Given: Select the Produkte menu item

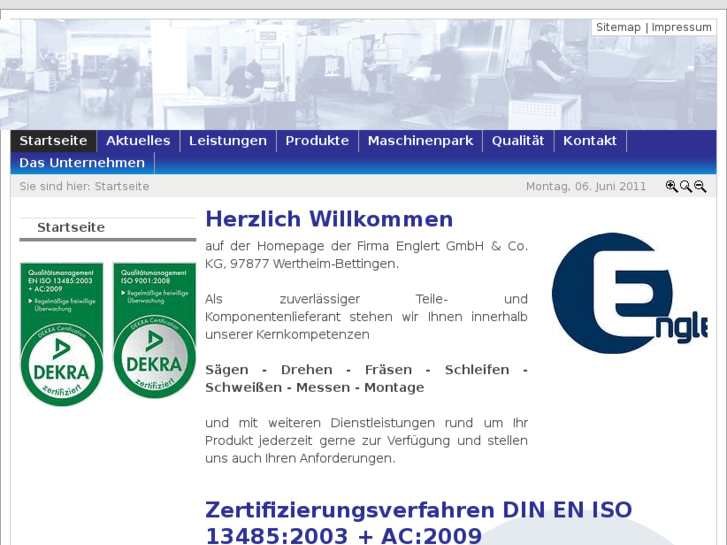Looking at the screenshot, I should [x=317, y=141].
